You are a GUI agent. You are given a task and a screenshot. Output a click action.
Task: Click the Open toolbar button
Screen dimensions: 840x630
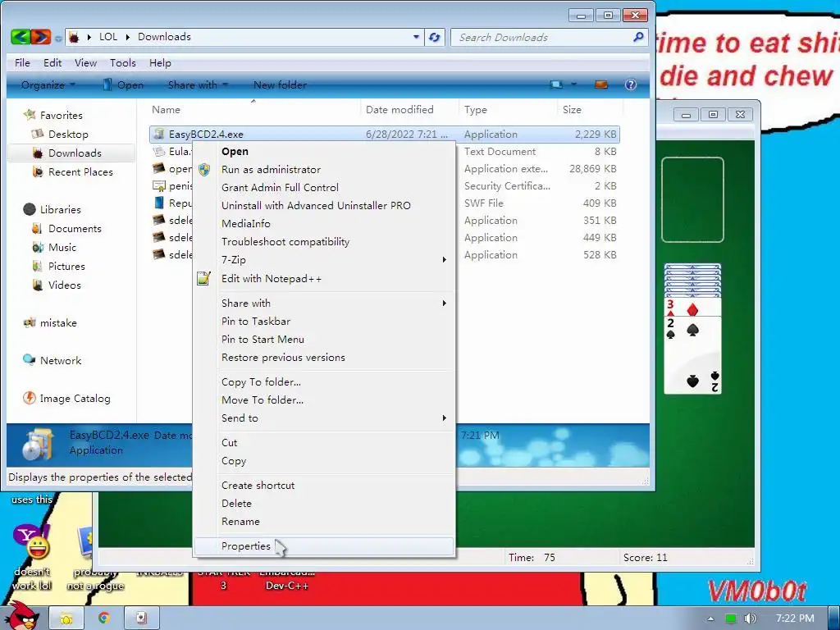[x=124, y=84]
